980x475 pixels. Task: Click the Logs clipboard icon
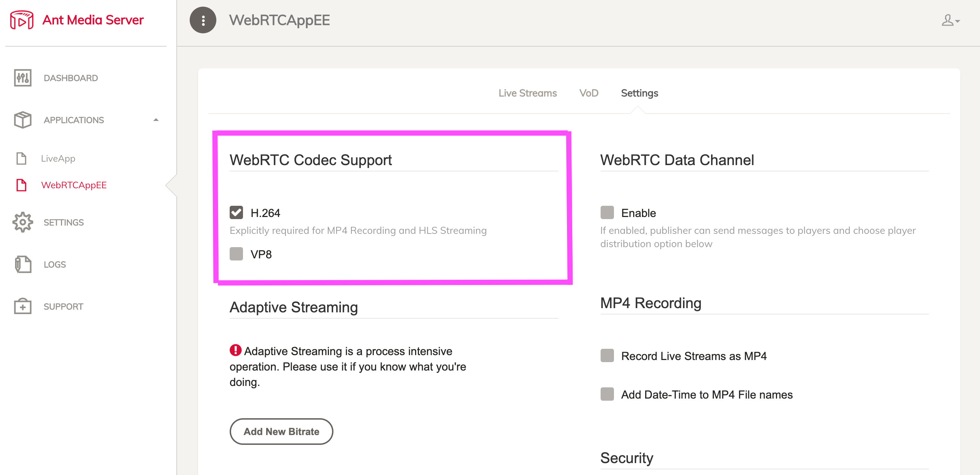[x=23, y=264]
